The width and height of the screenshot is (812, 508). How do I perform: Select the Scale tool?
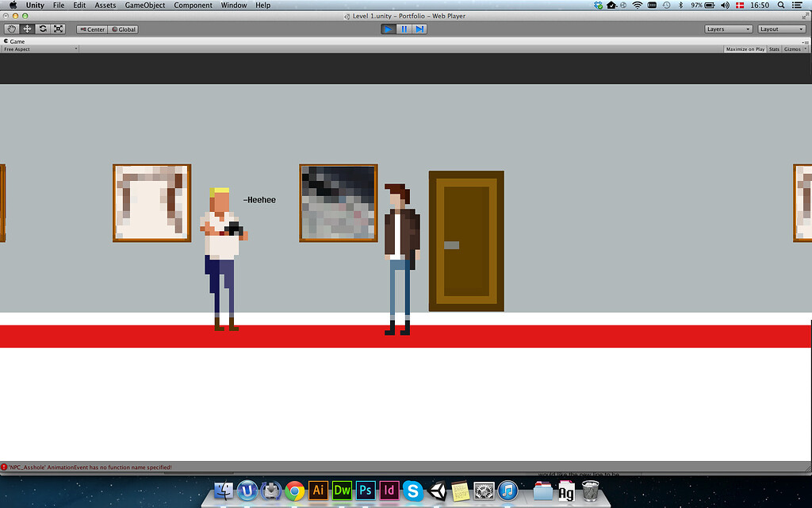59,29
